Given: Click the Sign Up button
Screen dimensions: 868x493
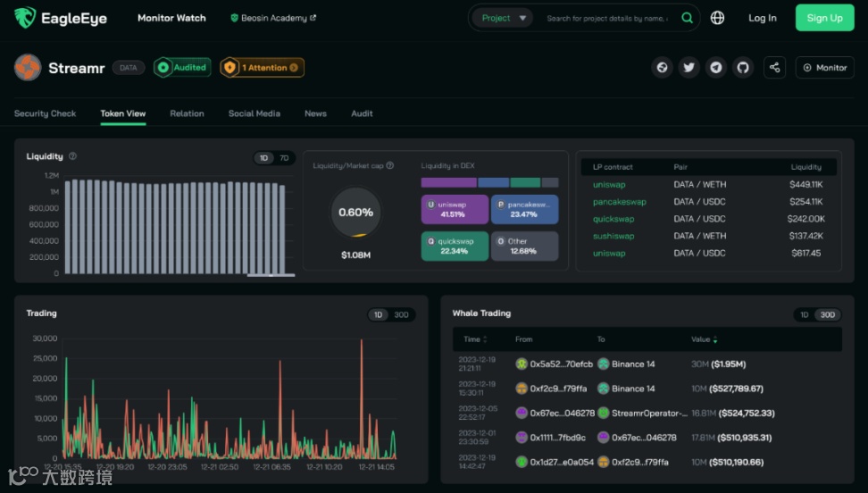Looking at the screenshot, I should (x=824, y=18).
